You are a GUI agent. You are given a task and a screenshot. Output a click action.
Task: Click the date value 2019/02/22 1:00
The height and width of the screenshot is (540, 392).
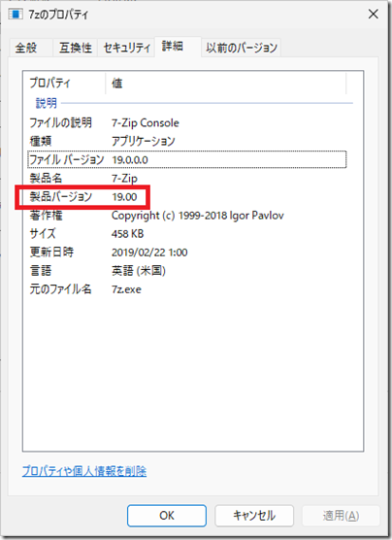149,253
